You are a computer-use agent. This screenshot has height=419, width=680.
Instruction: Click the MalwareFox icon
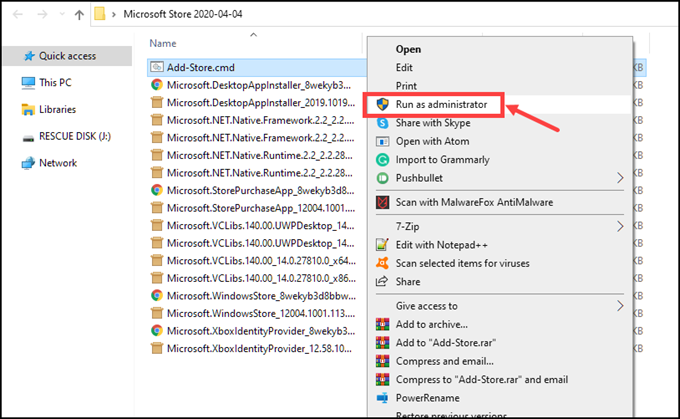click(382, 203)
